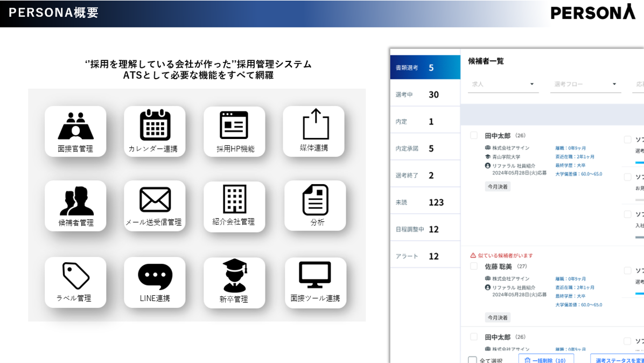644x363 pixels.
Task: Open the 選考フロー dropdown
Action: tap(585, 85)
